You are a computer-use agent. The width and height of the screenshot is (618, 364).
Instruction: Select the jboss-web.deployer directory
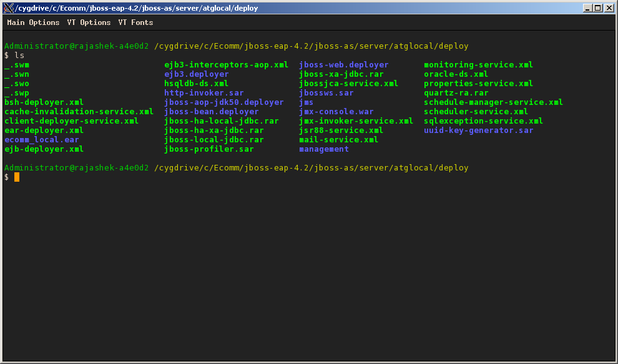point(344,65)
